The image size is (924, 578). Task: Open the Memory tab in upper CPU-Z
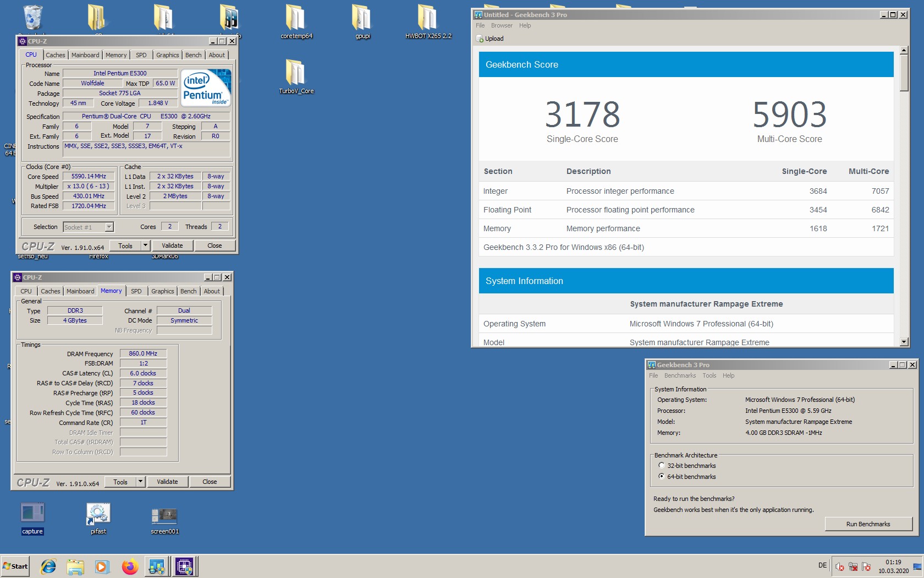pyautogui.click(x=116, y=55)
